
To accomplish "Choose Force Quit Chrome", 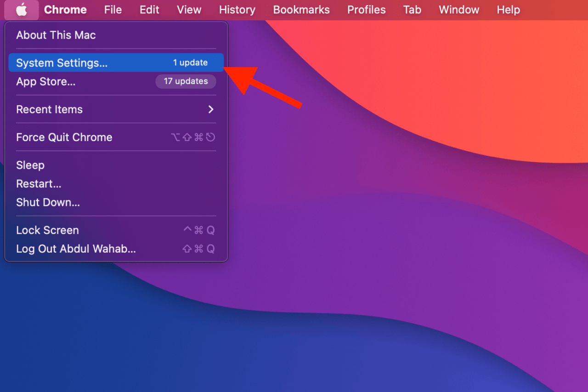I will (x=116, y=137).
